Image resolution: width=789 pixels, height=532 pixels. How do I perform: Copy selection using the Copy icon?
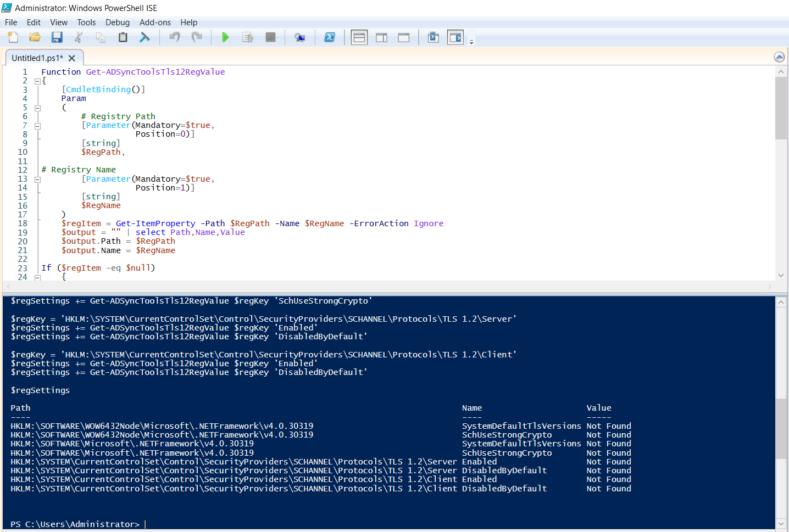[101, 37]
